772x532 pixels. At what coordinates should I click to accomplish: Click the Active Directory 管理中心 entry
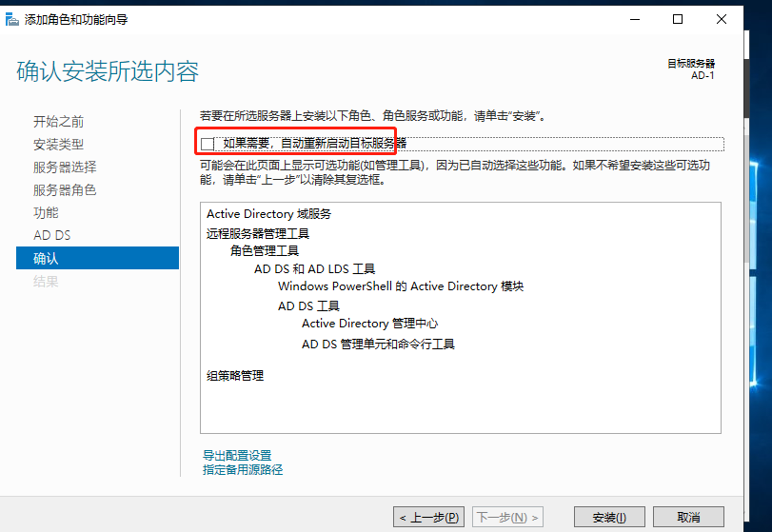tap(369, 324)
